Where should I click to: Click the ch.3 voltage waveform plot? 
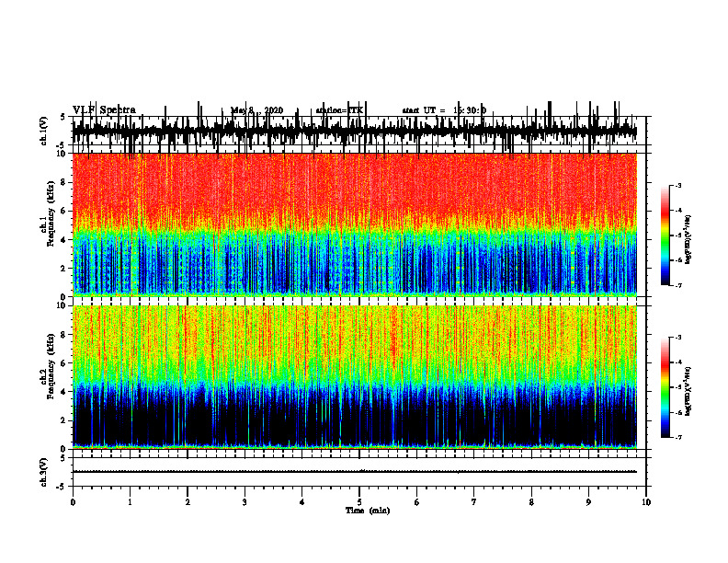click(x=358, y=472)
